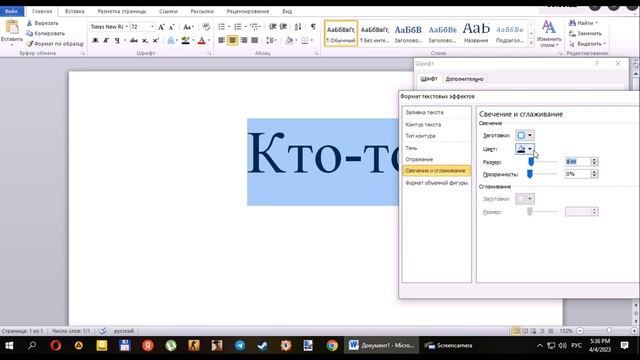
Task: Apply the text highlight color marker
Action: (186, 40)
